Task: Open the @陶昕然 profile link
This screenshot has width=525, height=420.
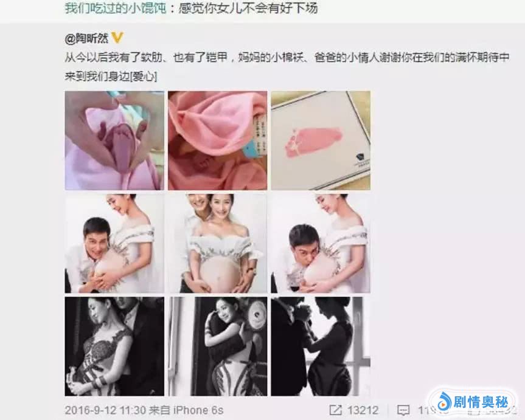Action: (87, 38)
